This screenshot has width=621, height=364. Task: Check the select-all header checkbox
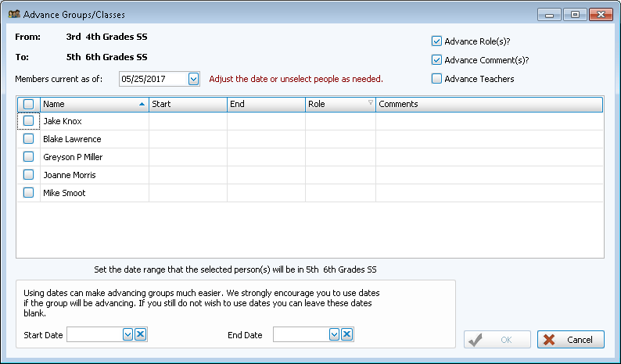(28, 104)
